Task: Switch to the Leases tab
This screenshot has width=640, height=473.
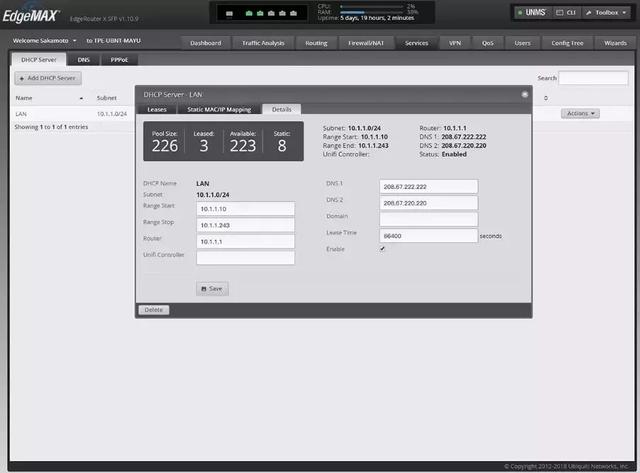Action: pyautogui.click(x=157, y=109)
